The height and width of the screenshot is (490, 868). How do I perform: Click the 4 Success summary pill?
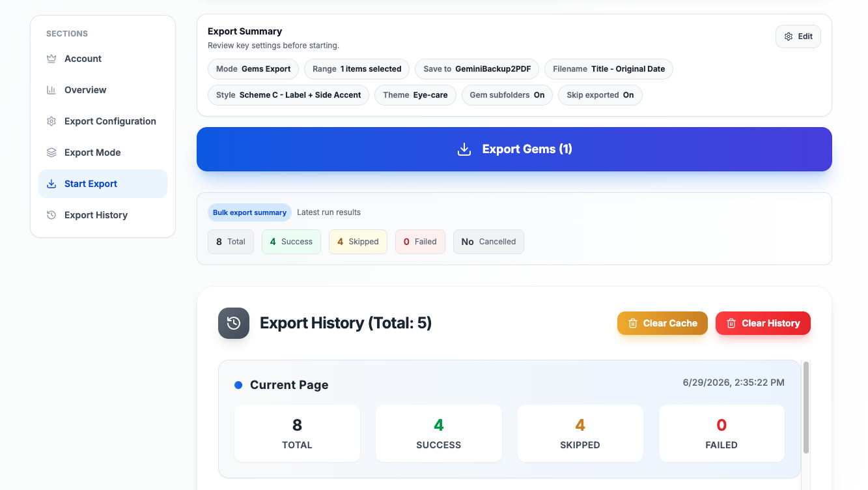[x=291, y=242]
